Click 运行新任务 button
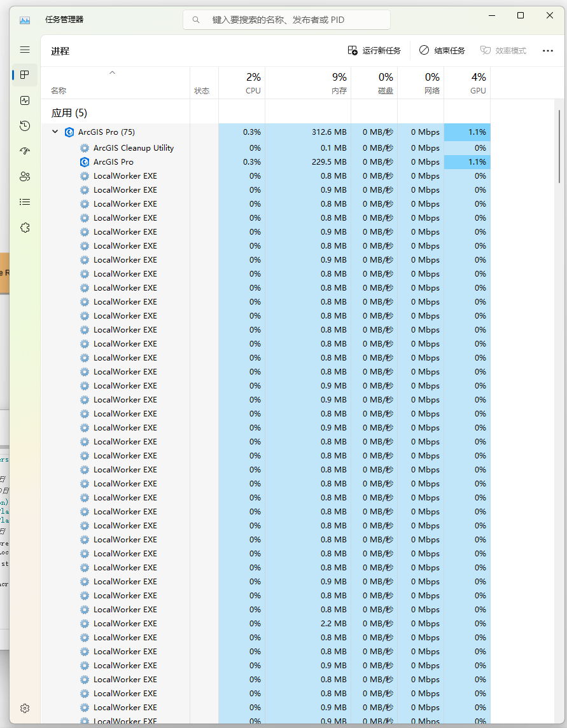567x728 pixels. click(374, 51)
